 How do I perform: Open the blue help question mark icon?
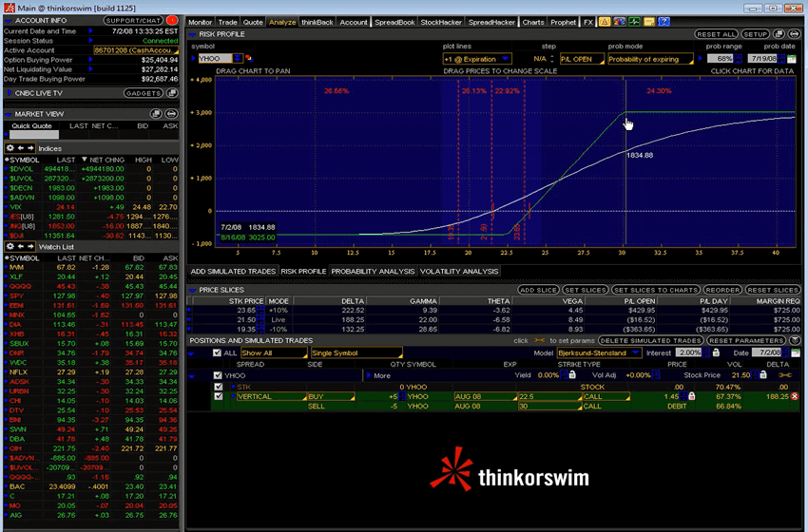pos(664,22)
